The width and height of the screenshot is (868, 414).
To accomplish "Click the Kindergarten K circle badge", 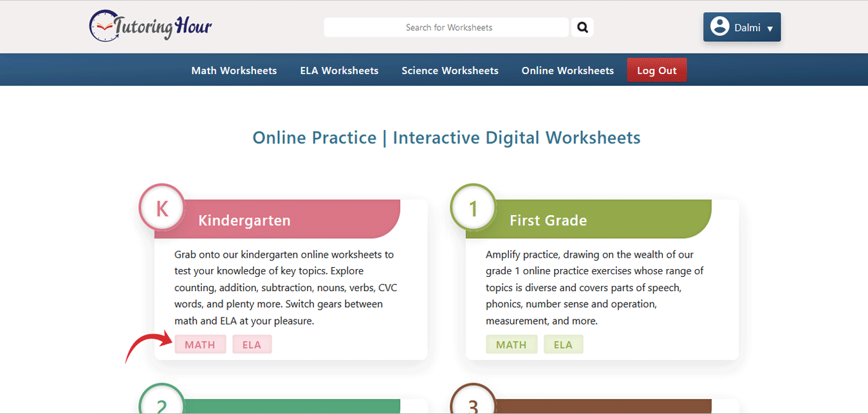I will click(162, 208).
